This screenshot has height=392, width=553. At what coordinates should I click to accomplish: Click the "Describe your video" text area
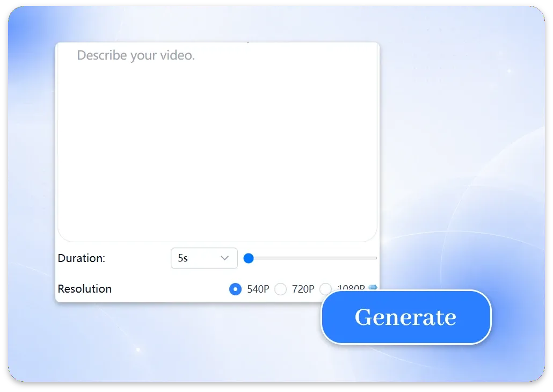[x=217, y=142]
